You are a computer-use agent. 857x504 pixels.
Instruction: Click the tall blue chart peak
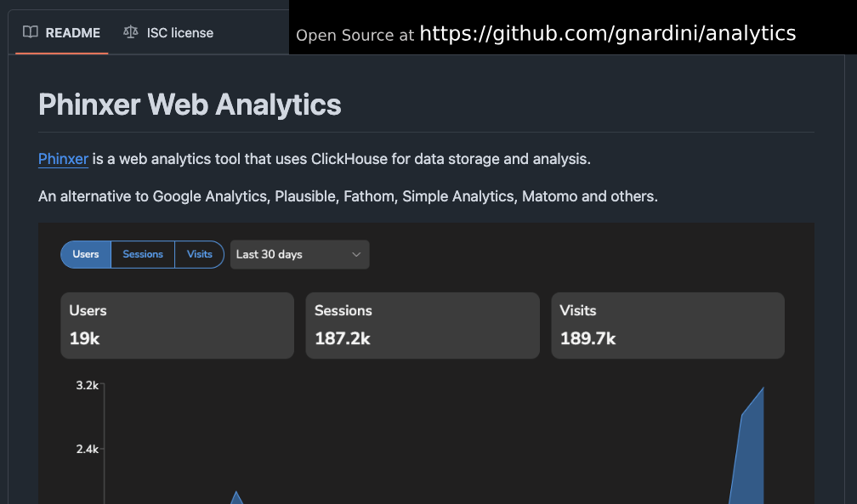pyautogui.click(x=750, y=454)
